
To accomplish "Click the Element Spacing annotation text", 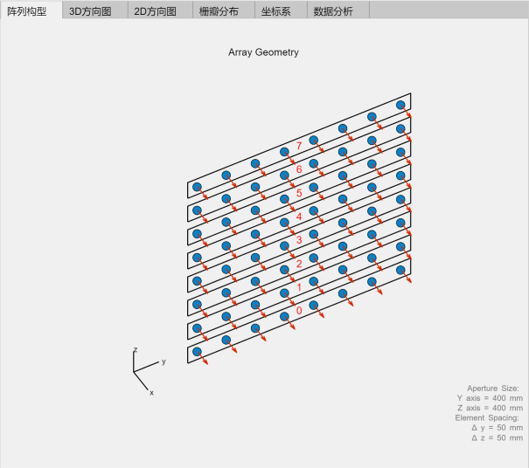I will pyautogui.click(x=487, y=418).
